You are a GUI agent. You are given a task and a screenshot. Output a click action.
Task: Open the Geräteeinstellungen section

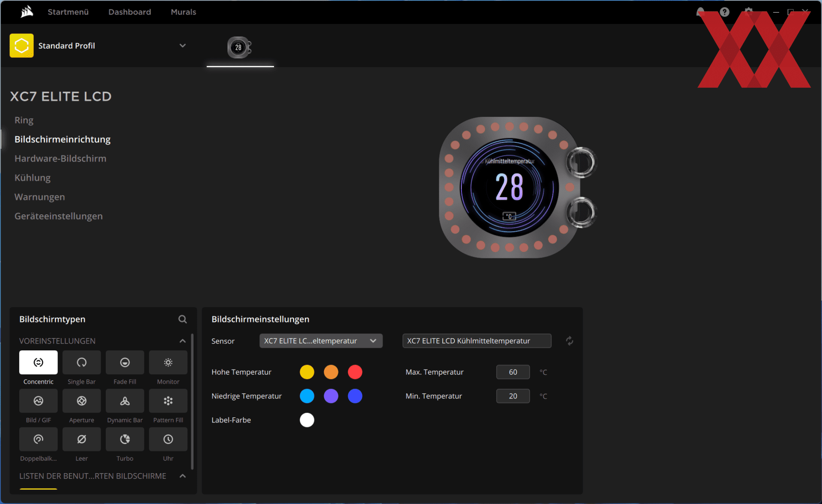tap(59, 216)
